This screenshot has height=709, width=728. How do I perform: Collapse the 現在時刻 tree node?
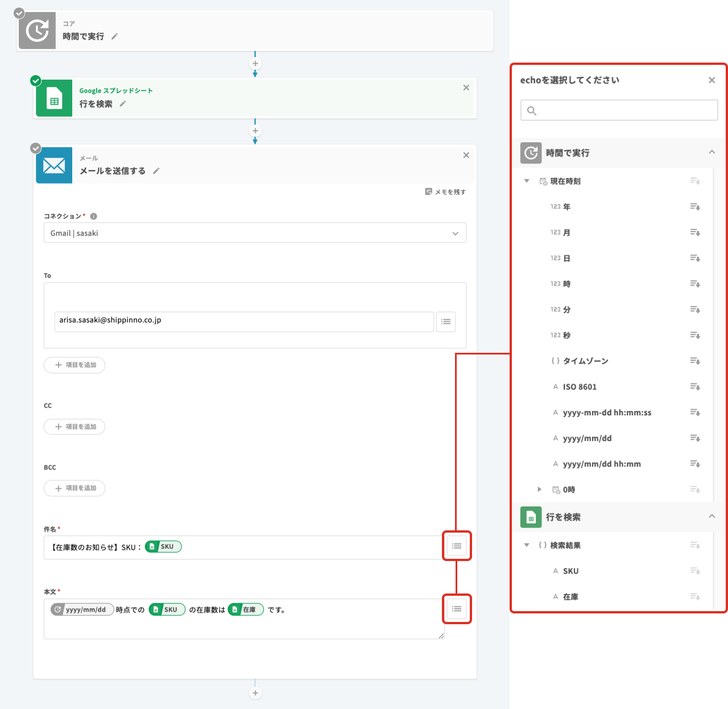point(527,181)
